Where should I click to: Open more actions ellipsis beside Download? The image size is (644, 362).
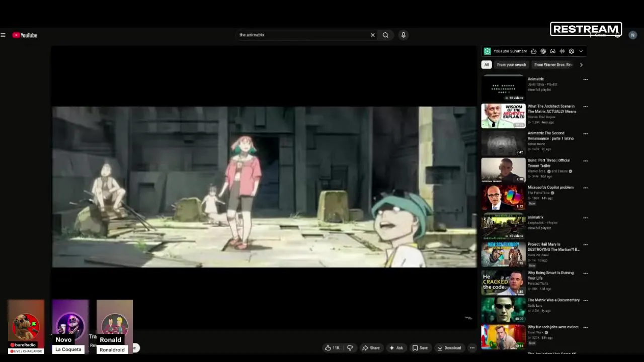coord(472,348)
